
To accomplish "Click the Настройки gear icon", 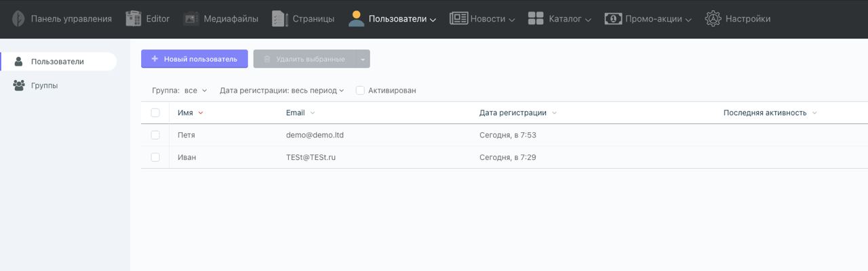I will click(713, 19).
